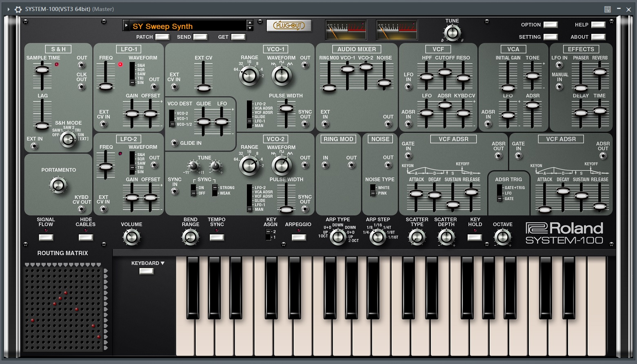Click the REVERB slider handle
Screen dimensions: 637x364
(x=599, y=72)
